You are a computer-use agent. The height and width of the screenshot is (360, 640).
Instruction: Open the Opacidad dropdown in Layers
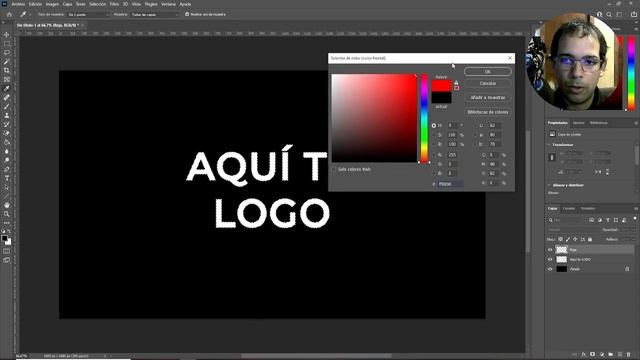pos(628,230)
